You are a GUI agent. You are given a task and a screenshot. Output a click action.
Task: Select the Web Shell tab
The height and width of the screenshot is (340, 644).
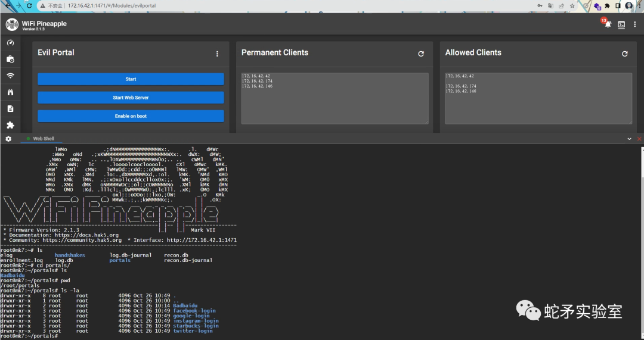coord(41,139)
